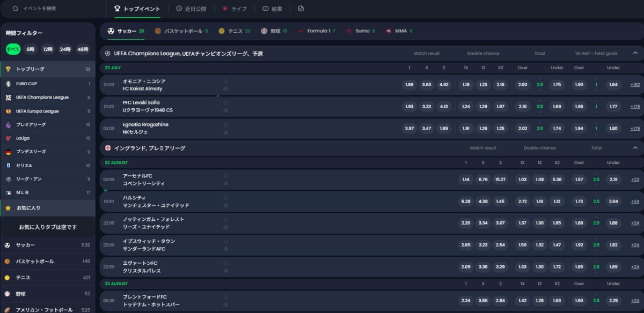Open アメリカン・フットボール in the sidebar

tap(48, 309)
